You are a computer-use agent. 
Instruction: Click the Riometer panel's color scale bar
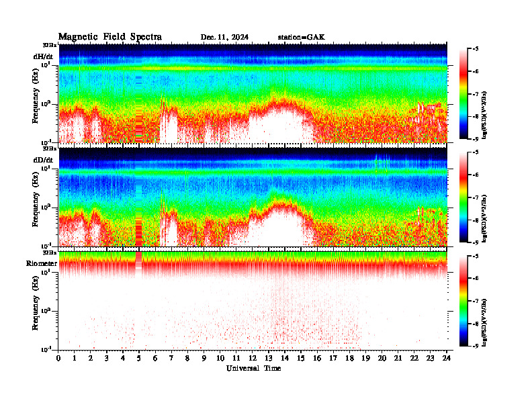pos(463,301)
